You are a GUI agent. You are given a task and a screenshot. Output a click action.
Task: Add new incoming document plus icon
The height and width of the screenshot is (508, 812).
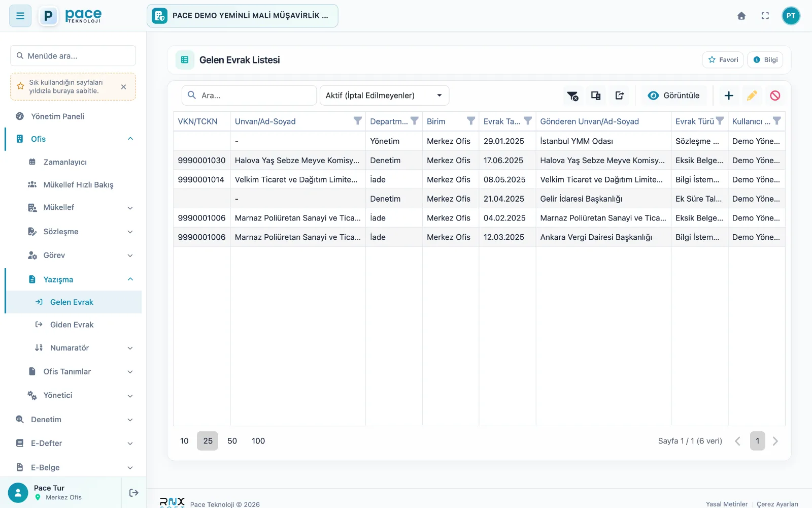tap(729, 96)
